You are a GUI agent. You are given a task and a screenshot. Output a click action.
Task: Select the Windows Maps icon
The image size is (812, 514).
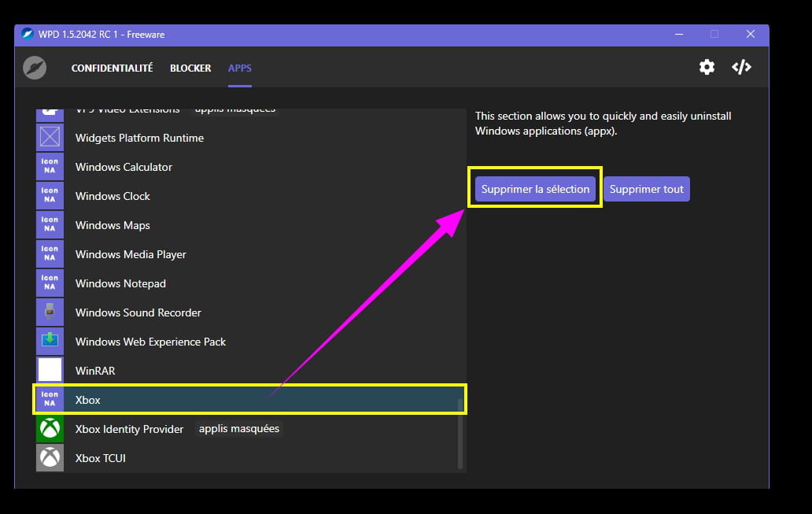(50, 224)
